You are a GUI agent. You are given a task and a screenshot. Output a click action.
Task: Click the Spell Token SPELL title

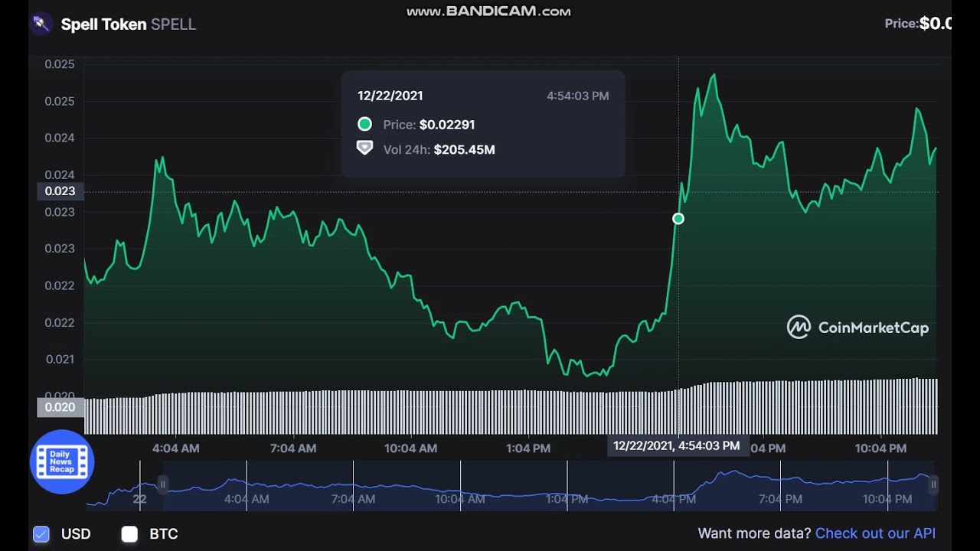click(129, 24)
